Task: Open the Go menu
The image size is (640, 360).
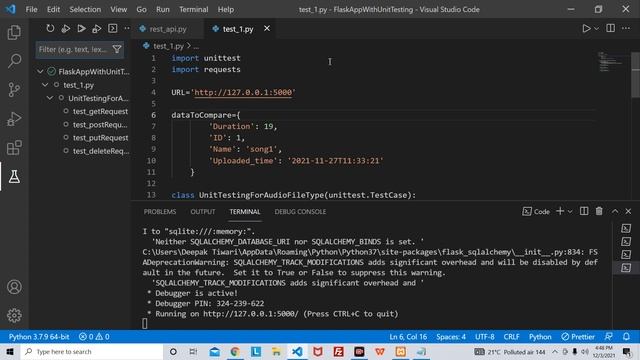Action: [x=141, y=9]
